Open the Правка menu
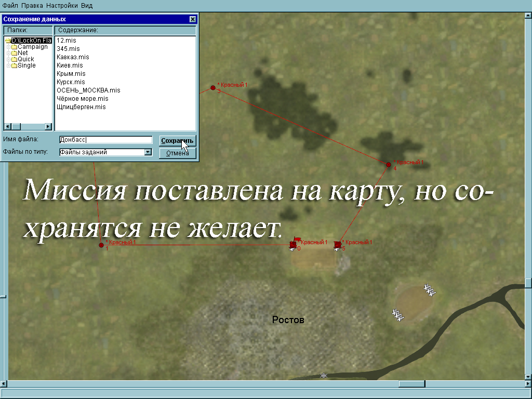532x399 pixels. pos(32,5)
